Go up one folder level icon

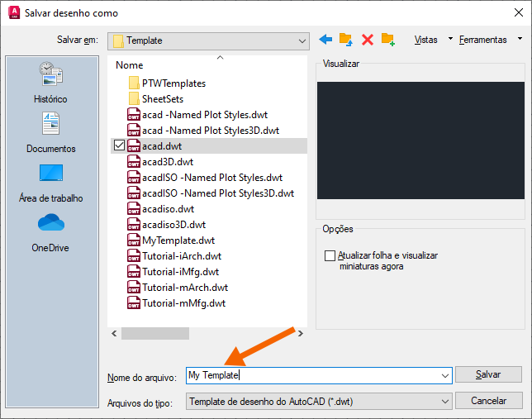point(346,40)
